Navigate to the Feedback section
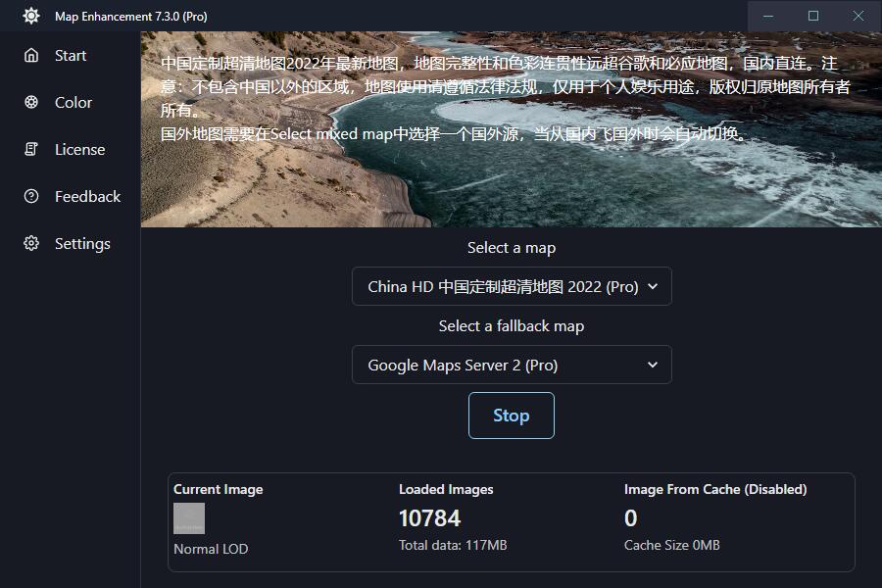The width and height of the screenshot is (882, 588). pyautogui.click(x=86, y=196)
